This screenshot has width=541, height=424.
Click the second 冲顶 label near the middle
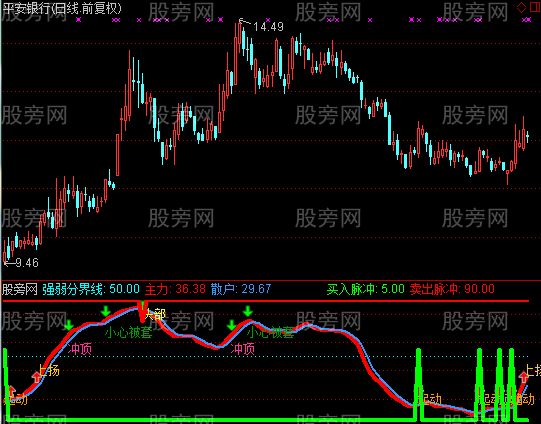(243, 349)
